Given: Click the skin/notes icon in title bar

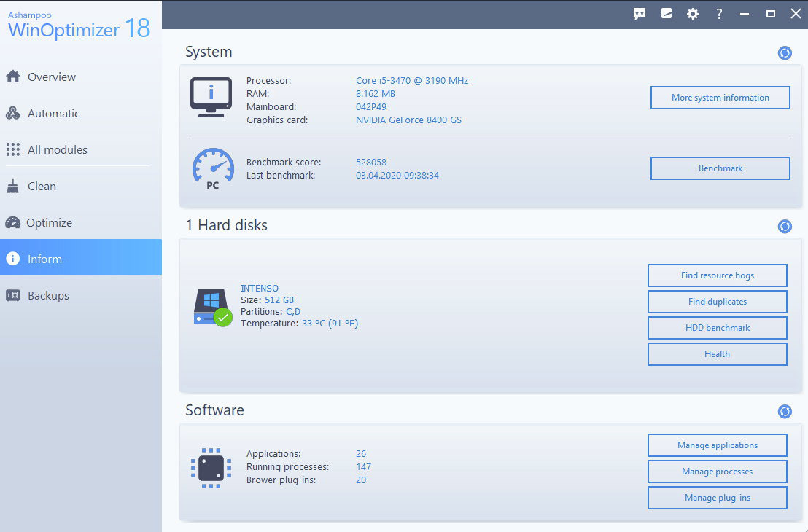Looking at the screenshot, I should click(667, 14).
